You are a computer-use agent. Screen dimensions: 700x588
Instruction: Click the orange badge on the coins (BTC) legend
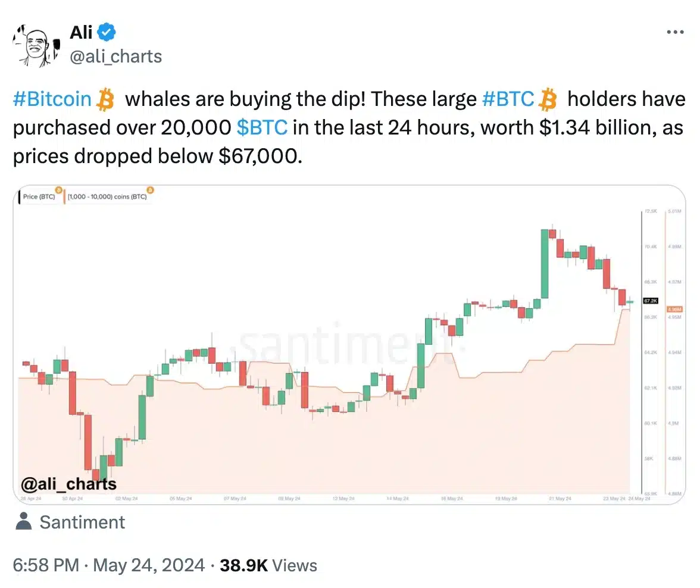pos(151,190)
